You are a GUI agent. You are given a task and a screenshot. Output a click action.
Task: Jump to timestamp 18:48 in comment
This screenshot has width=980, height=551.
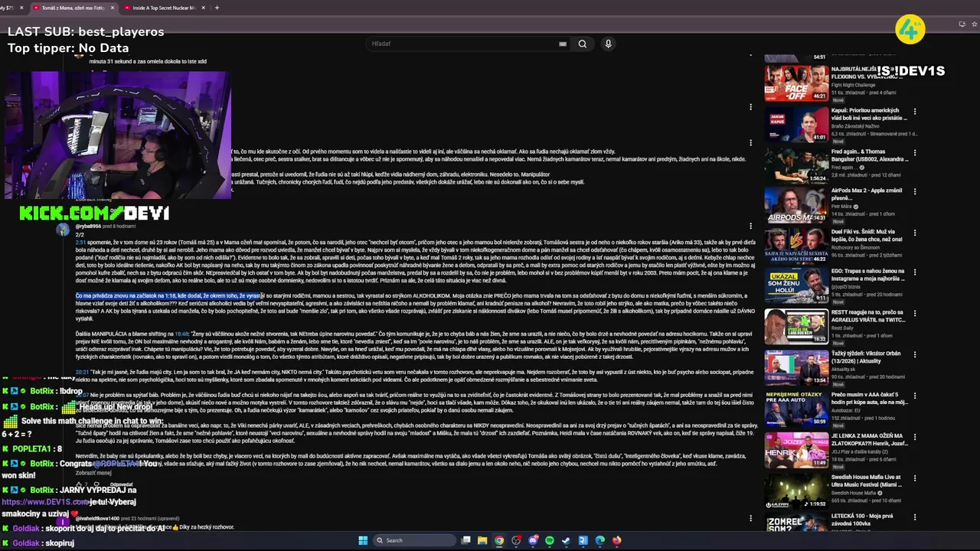181,334
